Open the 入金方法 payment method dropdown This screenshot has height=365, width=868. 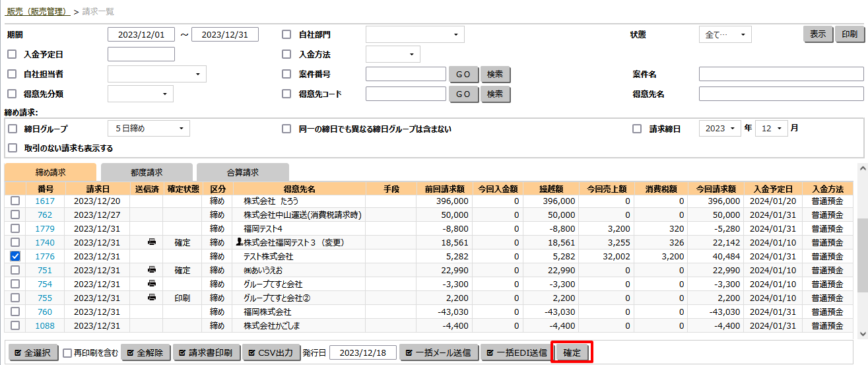pos(393,54)
